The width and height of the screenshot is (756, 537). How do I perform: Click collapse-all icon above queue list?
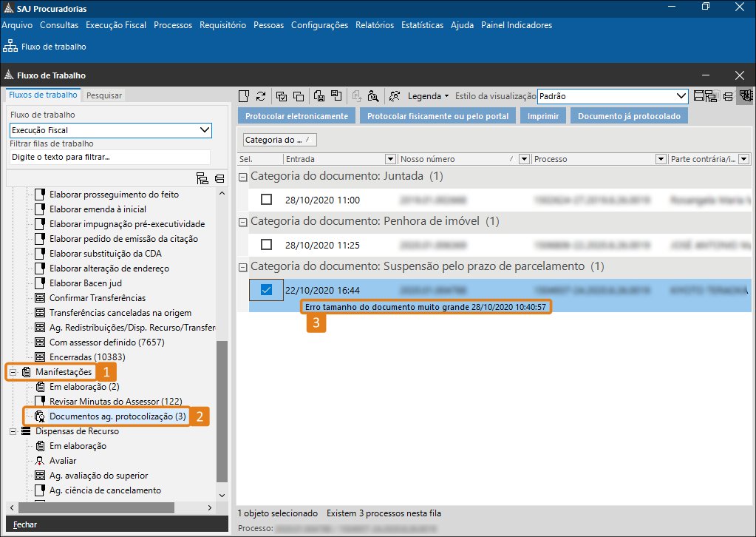219,178
